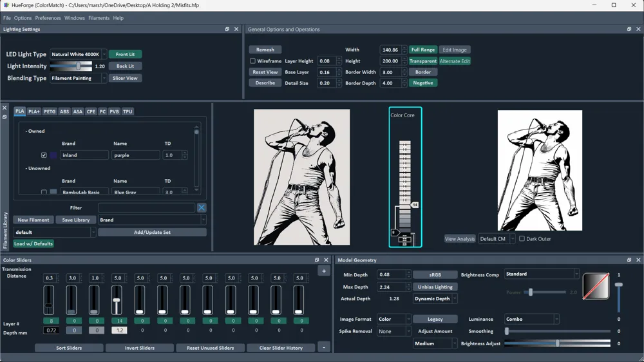Check the BambuLab Basic Blue Gray filament
Screen dimensions: 644x362
[44, 192]
